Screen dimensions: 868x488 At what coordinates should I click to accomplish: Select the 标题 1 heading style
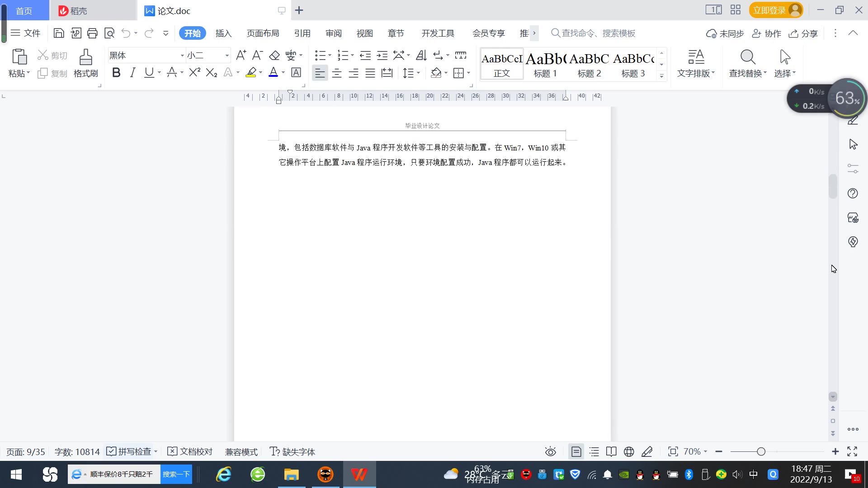click(x=545, y=65)
